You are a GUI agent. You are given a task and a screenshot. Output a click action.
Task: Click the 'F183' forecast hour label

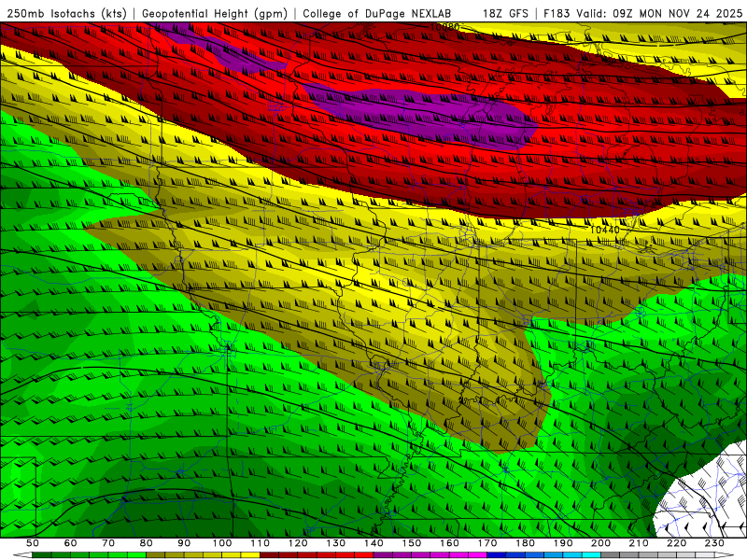point(557,14)
